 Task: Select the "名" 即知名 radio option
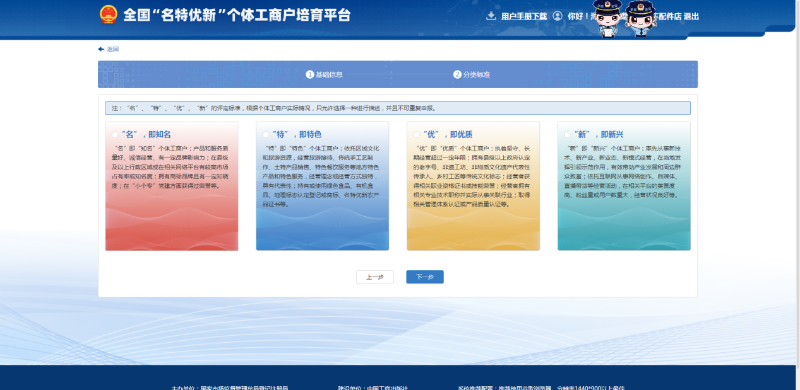coord(115,135)
